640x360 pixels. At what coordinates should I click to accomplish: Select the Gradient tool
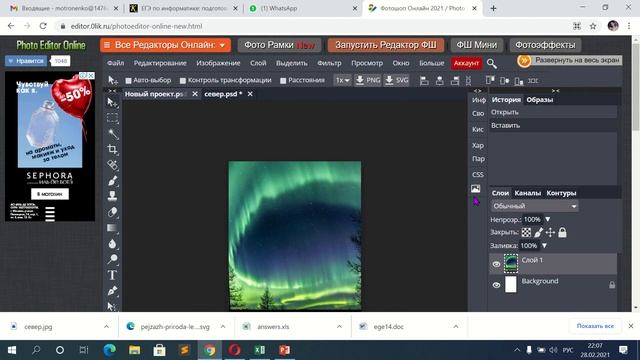click(112, 228)
